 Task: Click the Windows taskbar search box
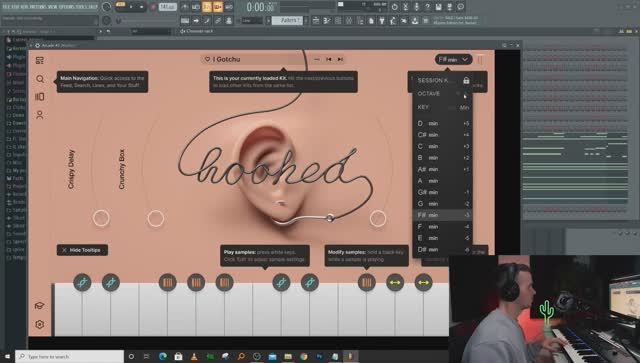tap(69, 356)
